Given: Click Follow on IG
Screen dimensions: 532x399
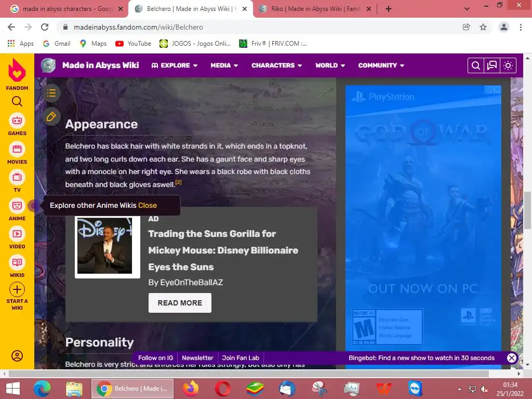Looking at the screenshot, I should pos(155,358).
